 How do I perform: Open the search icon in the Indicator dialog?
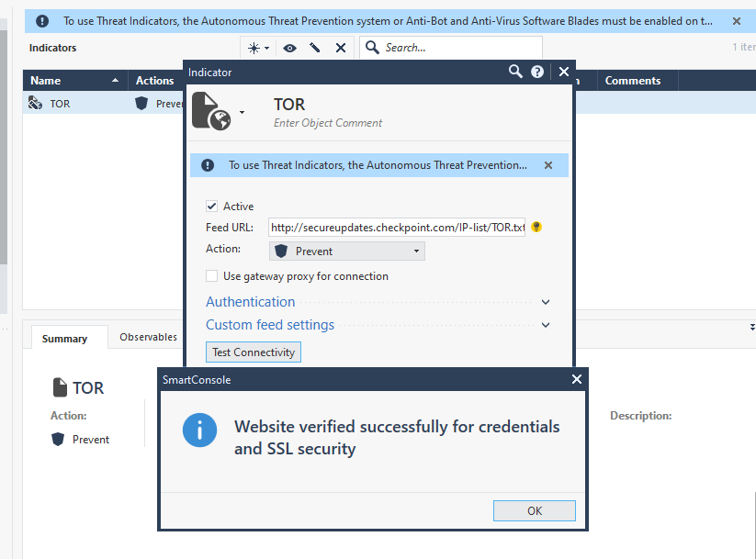[x=515, y=72]
